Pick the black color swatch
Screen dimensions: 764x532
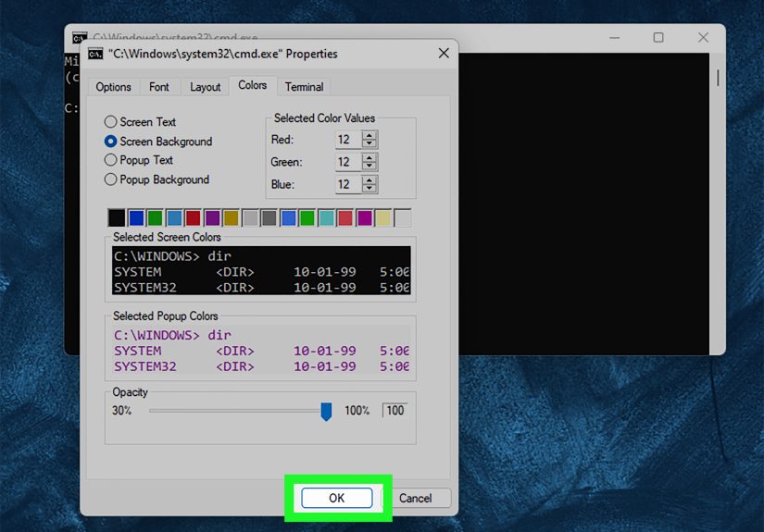click(117, 217)
